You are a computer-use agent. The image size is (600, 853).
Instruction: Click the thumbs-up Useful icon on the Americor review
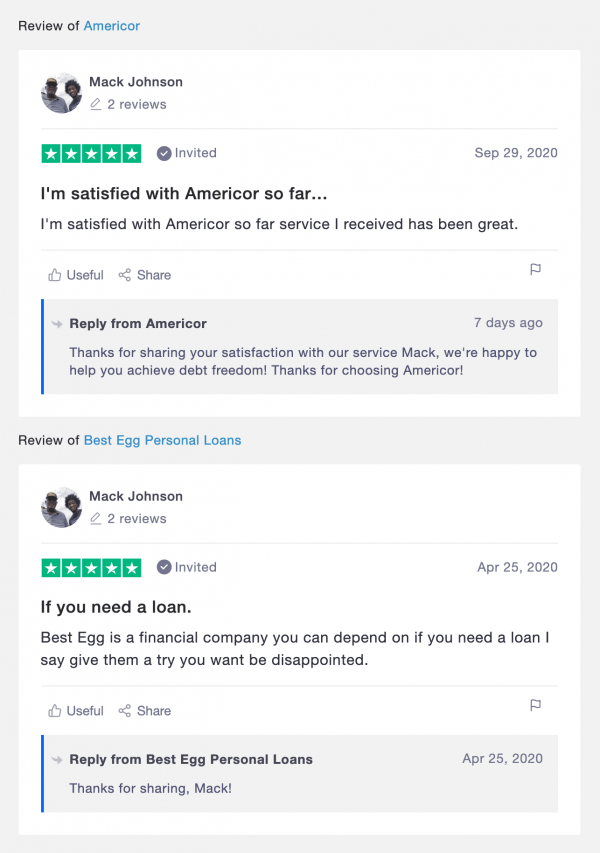click(x=54, y=275)
